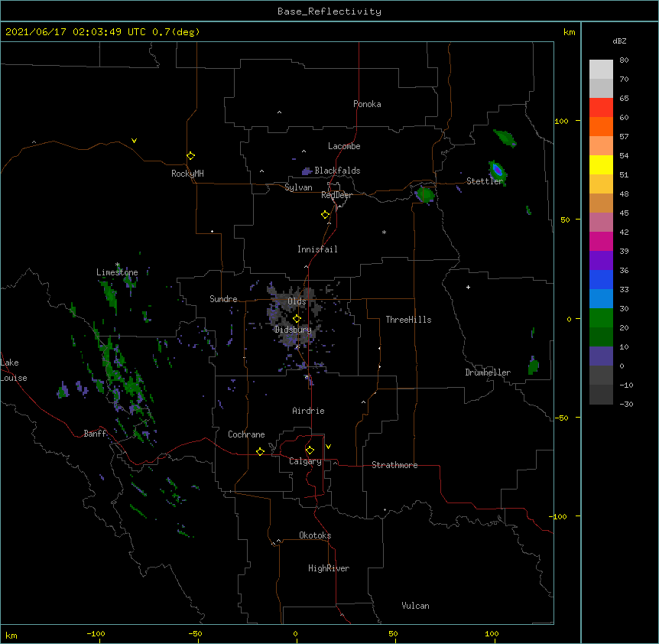Click the Louise label at left edge

(14, 378)
